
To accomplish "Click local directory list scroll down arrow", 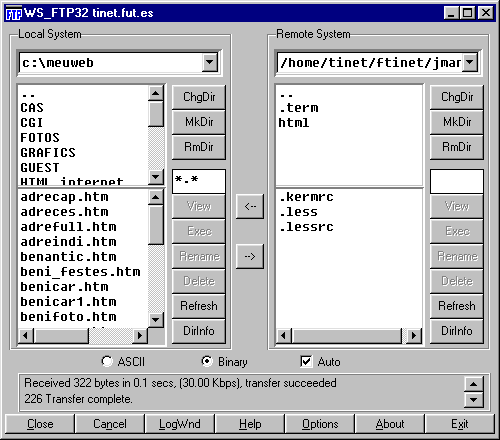I will click(x=155, y=176).
